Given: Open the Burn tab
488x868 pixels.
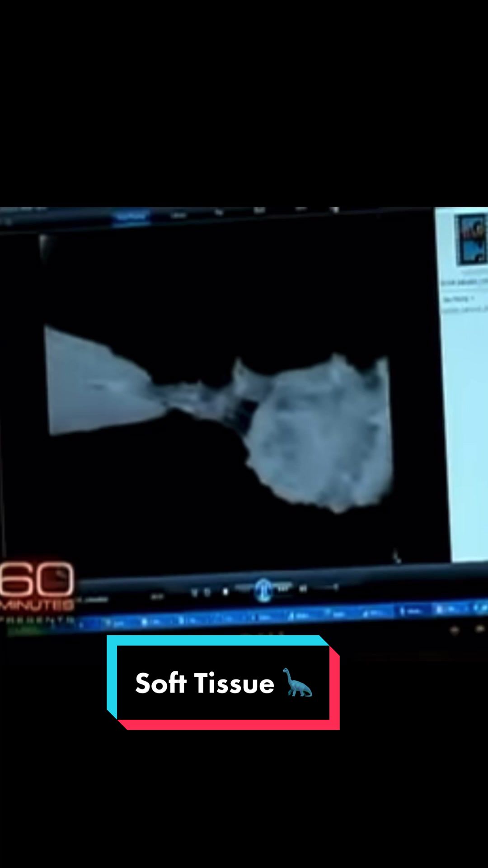Looking at the screenshot, I should click(x=259, y=211).
